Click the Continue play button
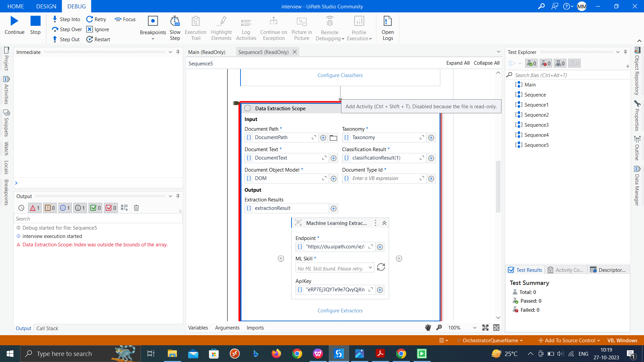This screenshot has width=644, height=362. click(x=14, y=25)
